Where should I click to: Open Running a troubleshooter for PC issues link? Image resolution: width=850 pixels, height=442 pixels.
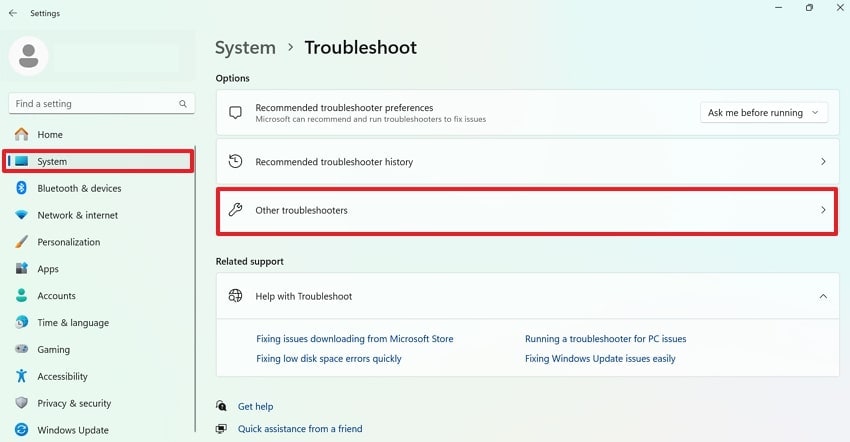point(606,338)
